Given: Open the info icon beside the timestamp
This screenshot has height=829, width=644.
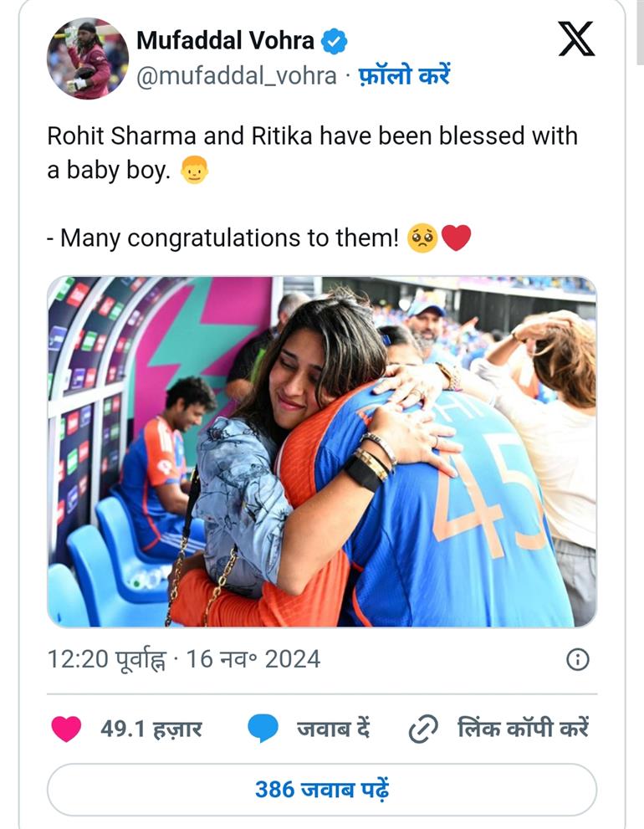Looking at the screenshot, I should tap(577, 659).
